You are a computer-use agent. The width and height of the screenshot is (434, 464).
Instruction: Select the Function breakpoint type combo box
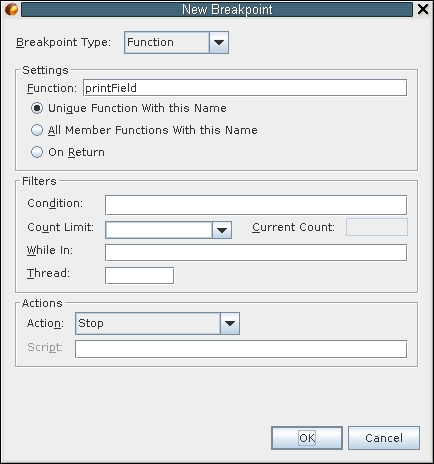[x=176, y=42]
